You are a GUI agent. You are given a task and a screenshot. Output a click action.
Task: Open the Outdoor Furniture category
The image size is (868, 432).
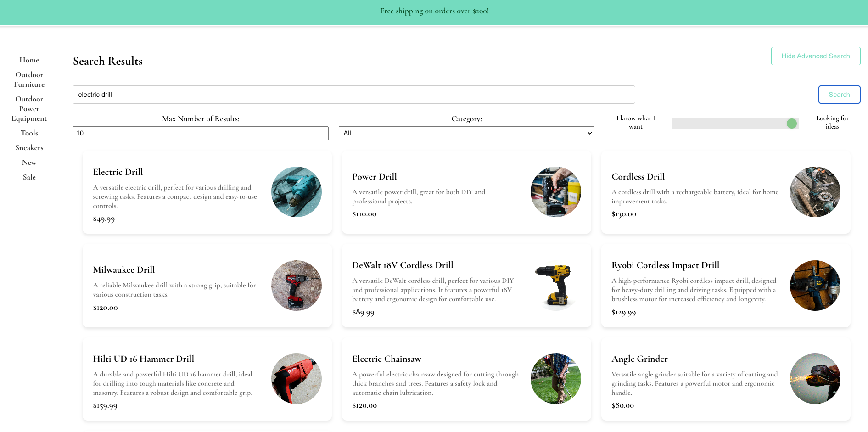[x=29, y=79]
